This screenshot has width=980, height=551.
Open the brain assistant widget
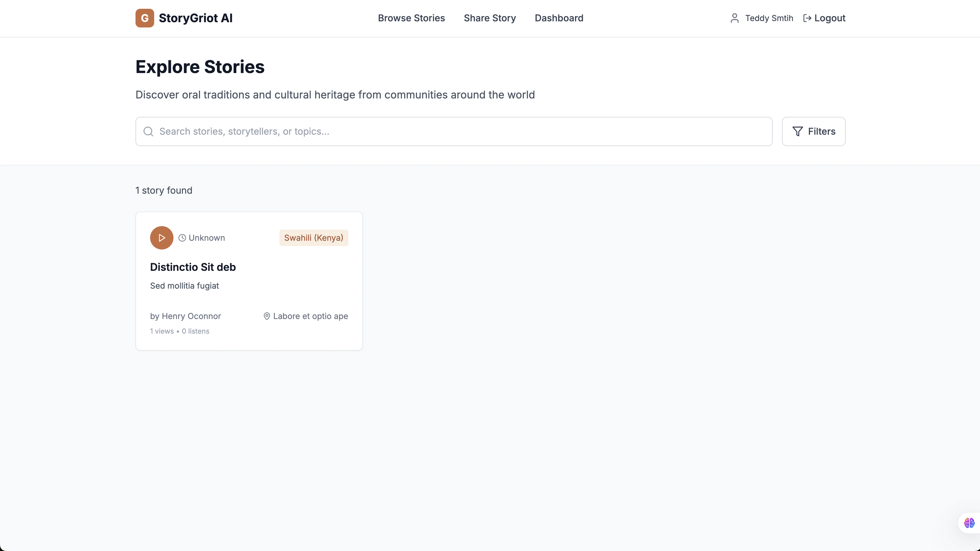pyautogui.click(x=969, y=523)
